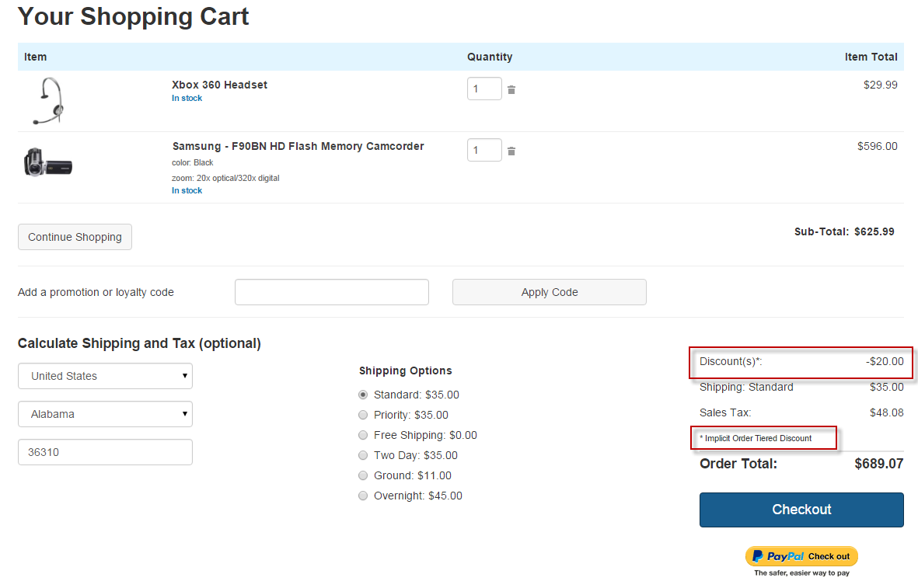Expand the Alabama state dropdown

105,414
